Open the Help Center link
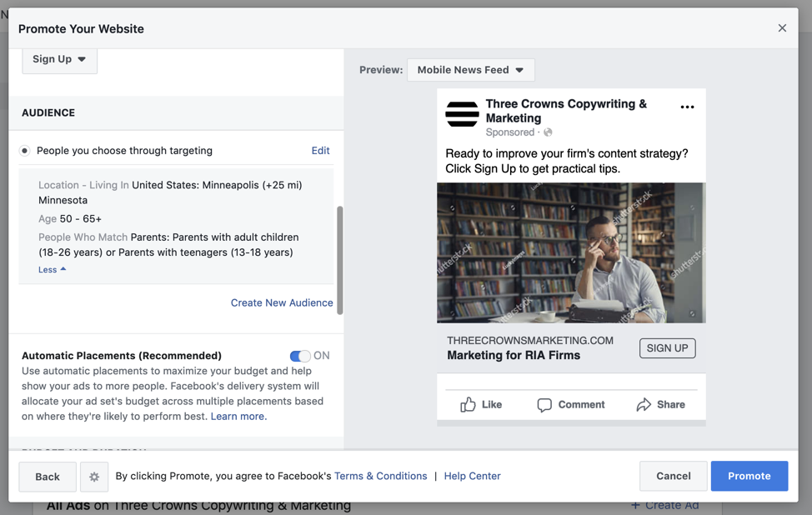Viewport: 812px width, 515px height. point(473,476)
